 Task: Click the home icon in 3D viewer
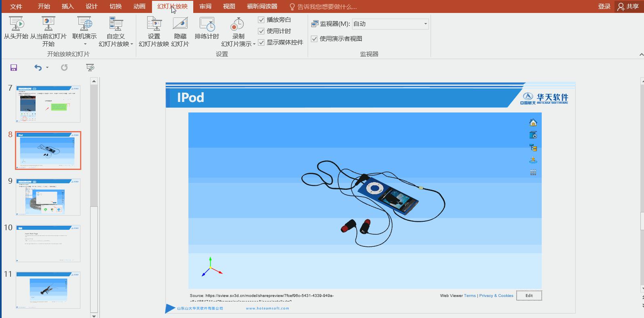tap(533, 123)
